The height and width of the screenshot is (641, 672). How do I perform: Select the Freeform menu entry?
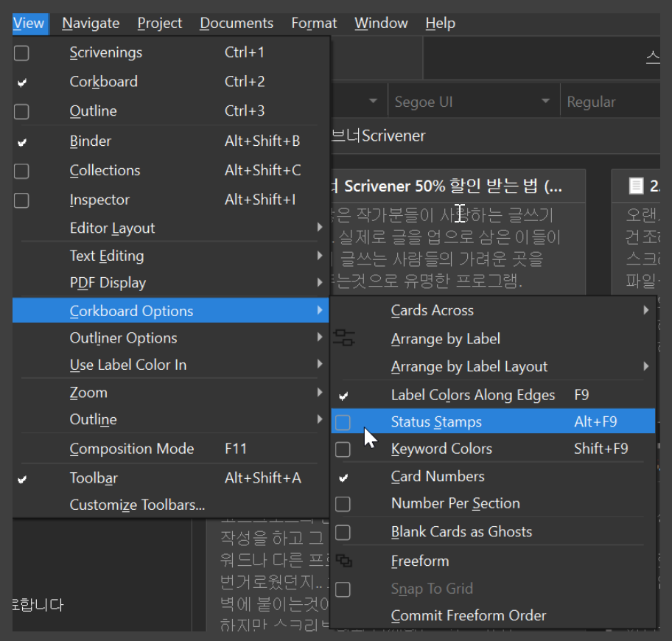[493, 561]
